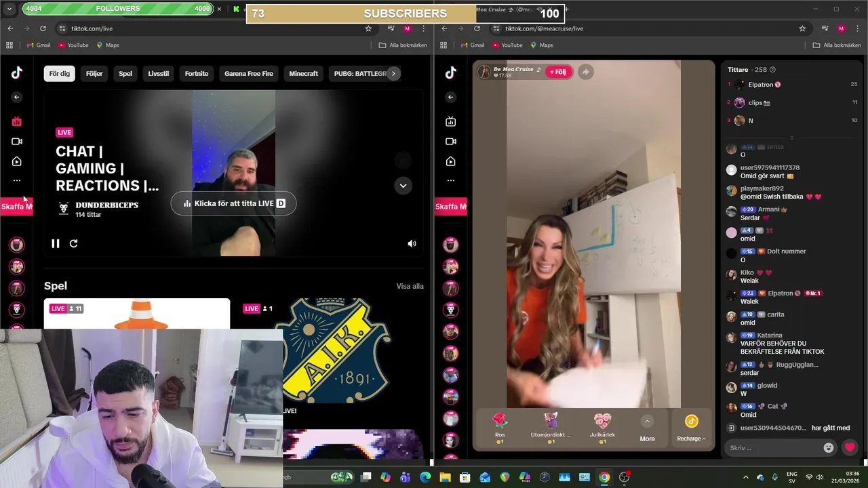Click info icon next to Tittare count
868x488 pixels.
pos(772,70)
